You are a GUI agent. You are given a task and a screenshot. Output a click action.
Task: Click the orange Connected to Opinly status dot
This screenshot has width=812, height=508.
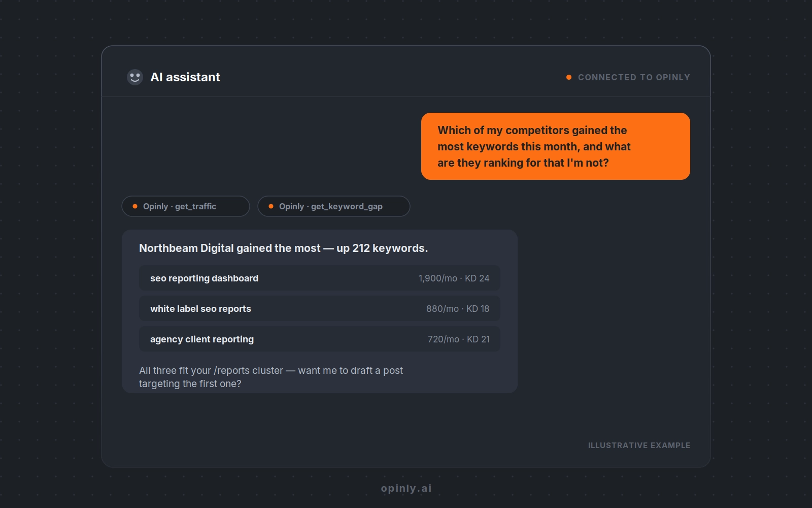click(x=569, y=77)
